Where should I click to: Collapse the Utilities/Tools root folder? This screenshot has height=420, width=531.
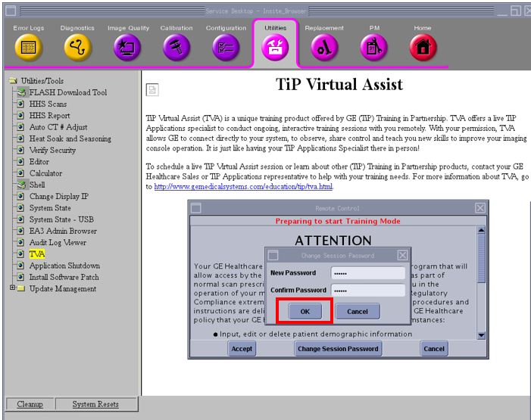tap(12, 81)
